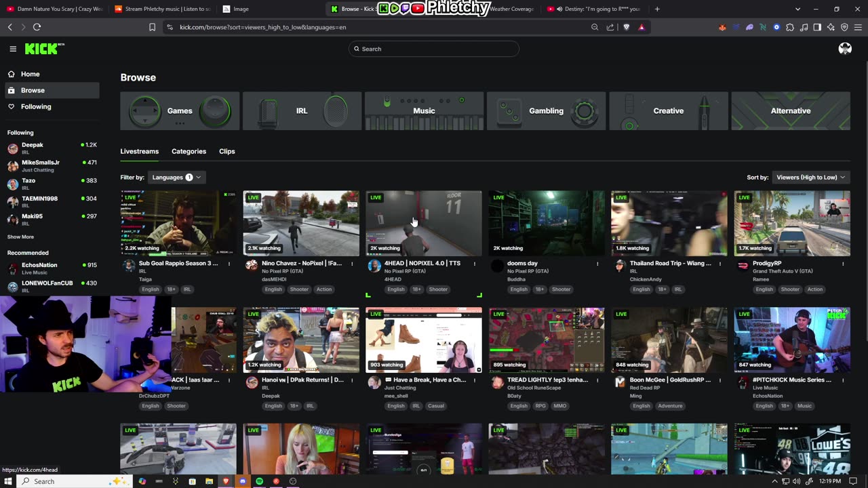This screenshot has height=488, width=868.
Task: Open the IRL category banner
Action: (x=302, y=111)
